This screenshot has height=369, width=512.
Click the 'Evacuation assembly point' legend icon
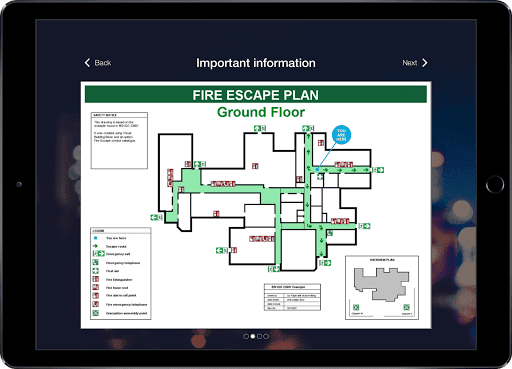96,313
